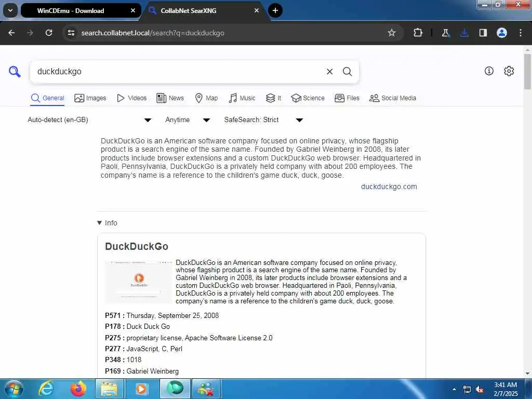Open the tab search dropdown arrow

coord(10,10)
